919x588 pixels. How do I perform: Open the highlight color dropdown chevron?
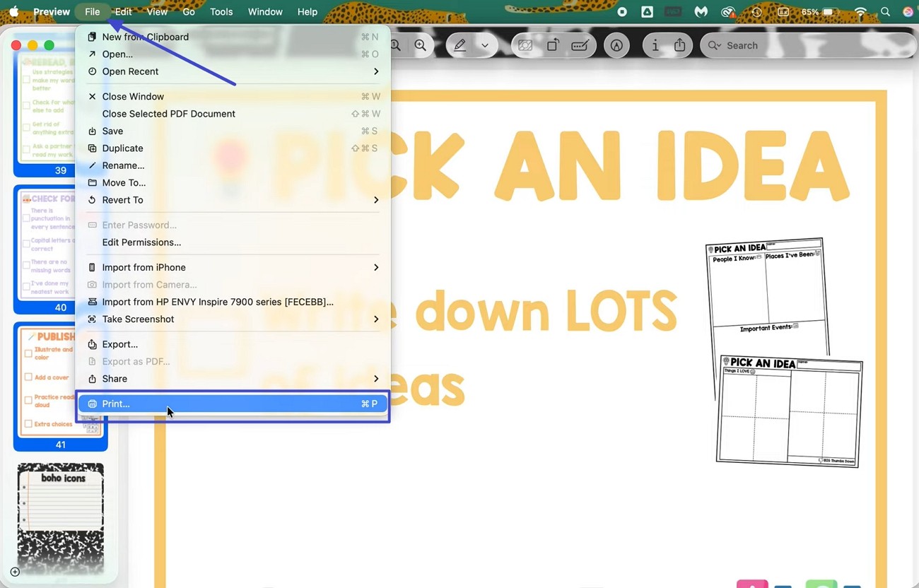[x=485, y=45]
